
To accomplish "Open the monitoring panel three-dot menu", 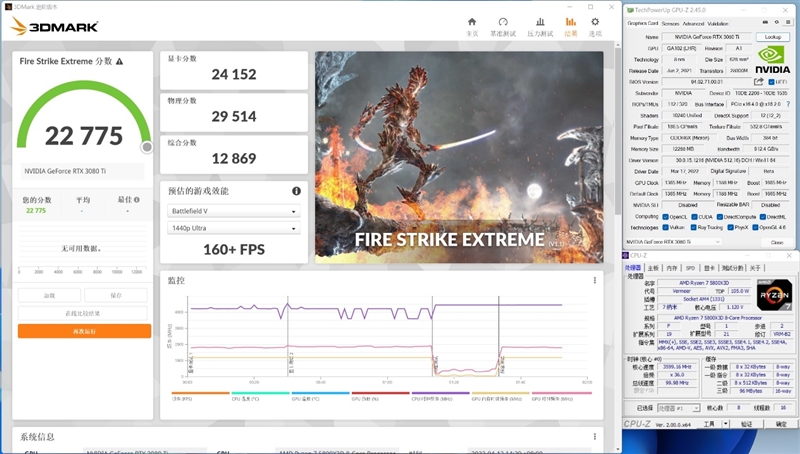I will [595, 280].
